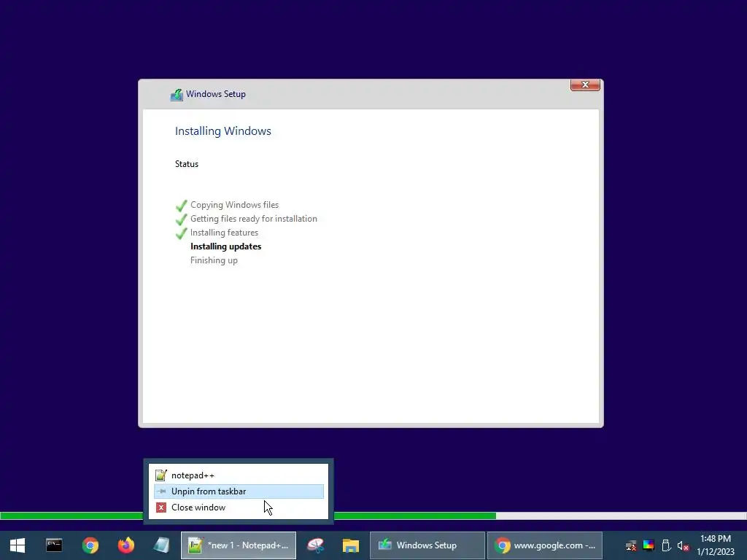Open File Explorer from taskbar
Image resolution: width=747 pixels, height=560 pixels.
351,545
